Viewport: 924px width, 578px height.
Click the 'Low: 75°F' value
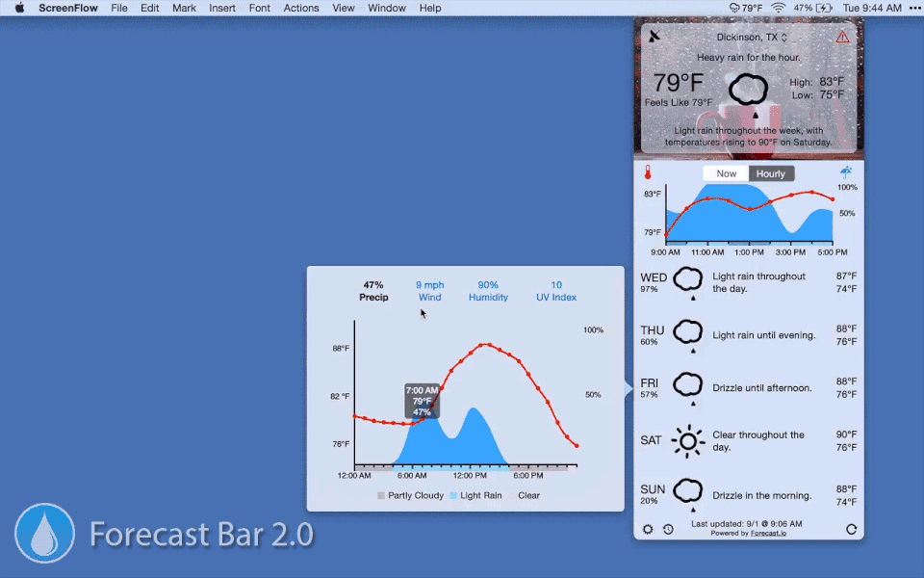point(818,95)
